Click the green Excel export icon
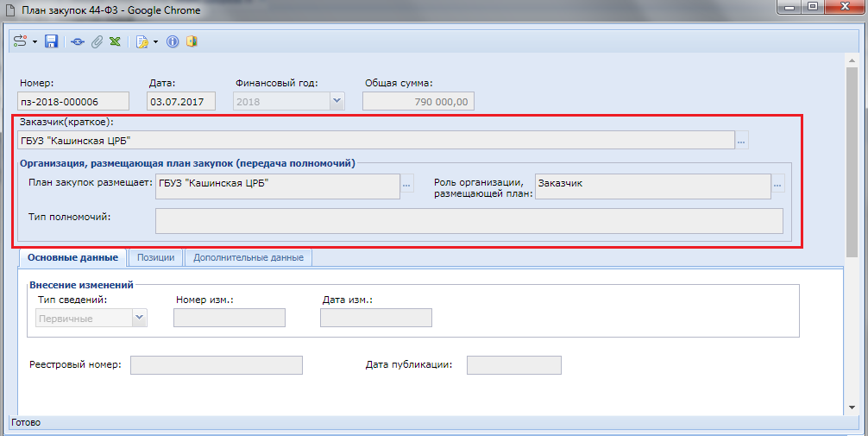Viewport: 868px width, 436px height. click(x=114, y=41)
